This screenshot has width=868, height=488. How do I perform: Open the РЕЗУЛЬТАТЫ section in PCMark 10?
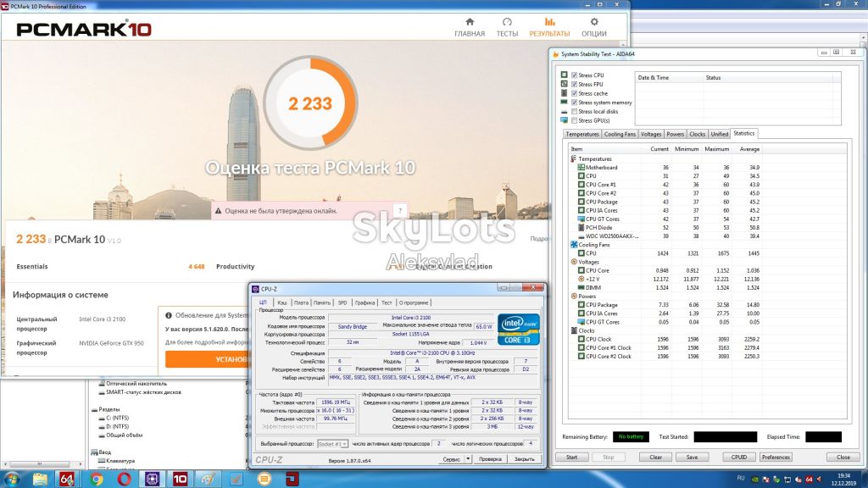549,26
